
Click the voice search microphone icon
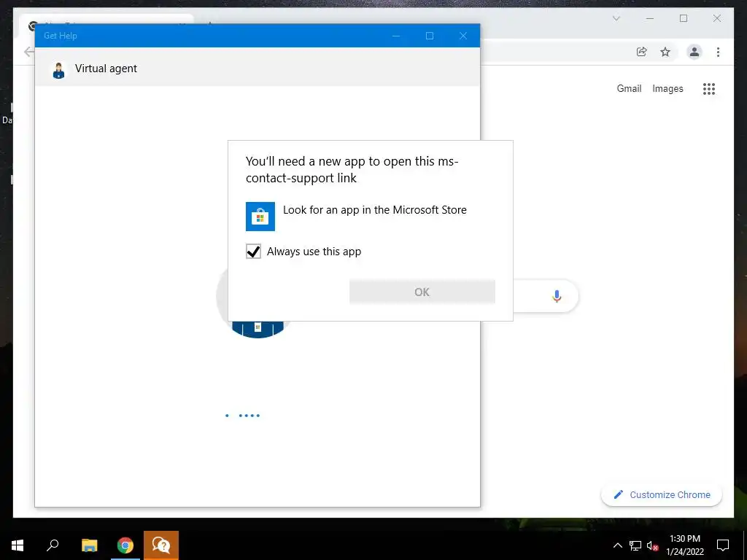pos(557,296)
